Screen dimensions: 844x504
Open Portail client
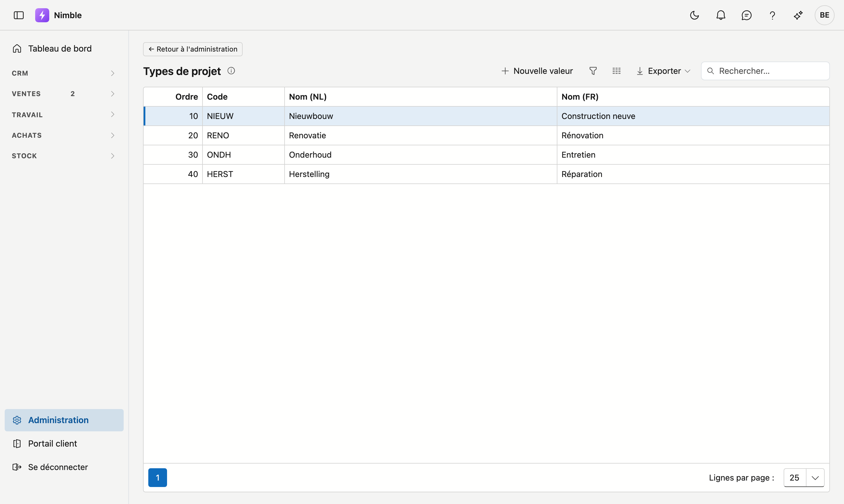pos(64,444)
